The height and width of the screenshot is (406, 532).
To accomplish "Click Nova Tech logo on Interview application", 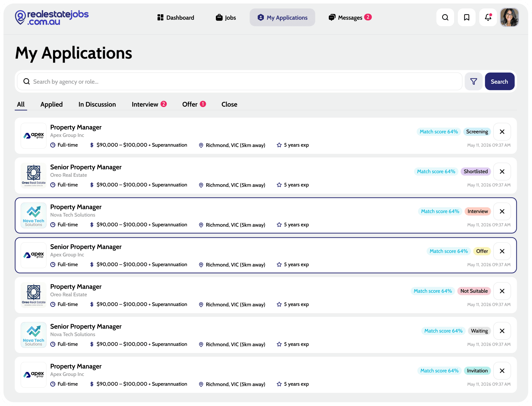I will point(33,216).
